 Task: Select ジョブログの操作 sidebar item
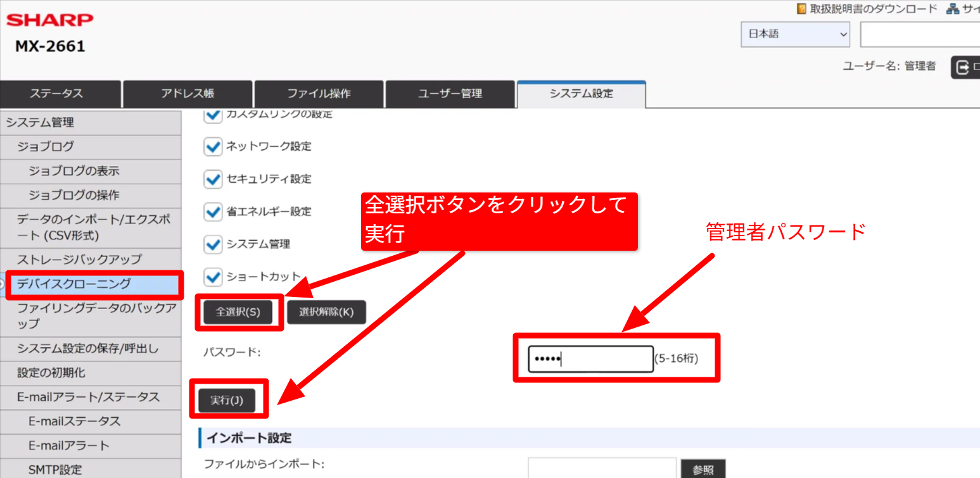point(91,195)
